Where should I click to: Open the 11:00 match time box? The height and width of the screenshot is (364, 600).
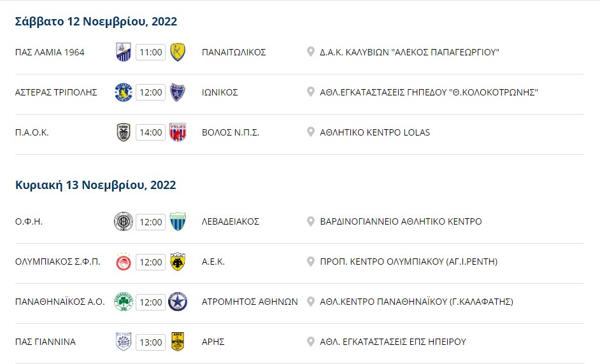click(x=151, y=52)
